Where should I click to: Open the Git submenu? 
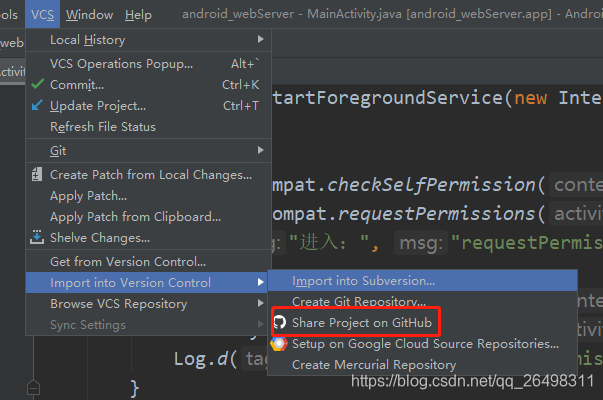click(148, 150)
